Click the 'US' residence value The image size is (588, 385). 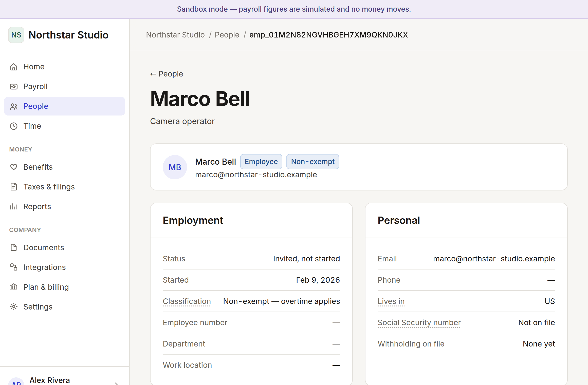pyautogui.click(x=550, y=301)
